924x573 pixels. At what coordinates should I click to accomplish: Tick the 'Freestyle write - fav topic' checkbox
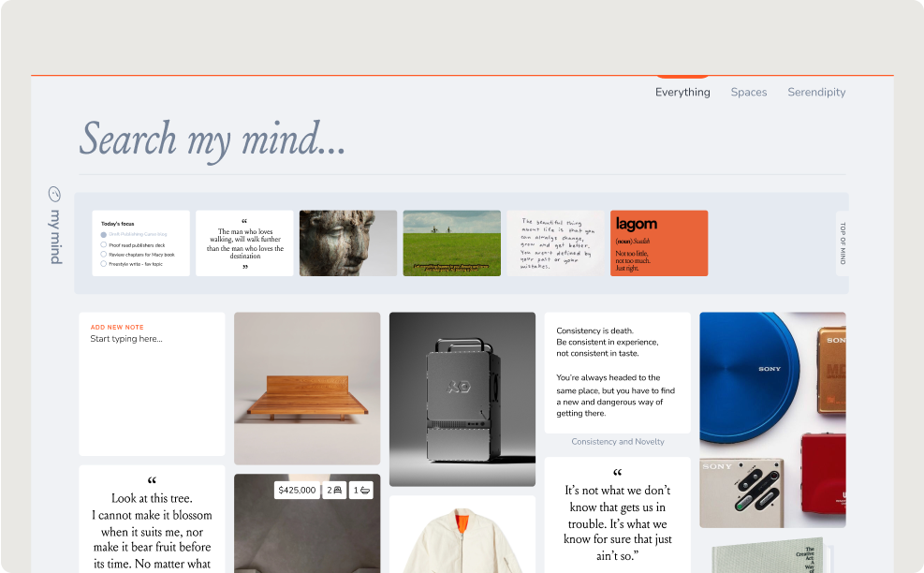(x=104, y=263)
